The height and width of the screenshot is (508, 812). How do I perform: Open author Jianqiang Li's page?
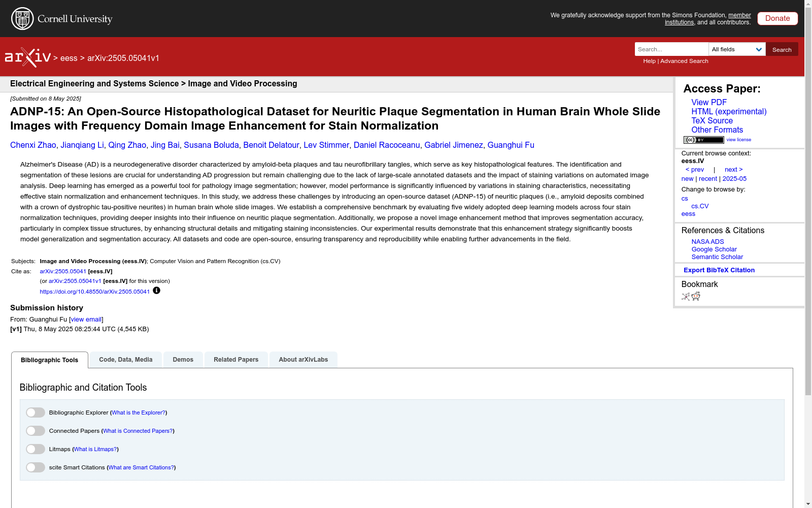82,145
